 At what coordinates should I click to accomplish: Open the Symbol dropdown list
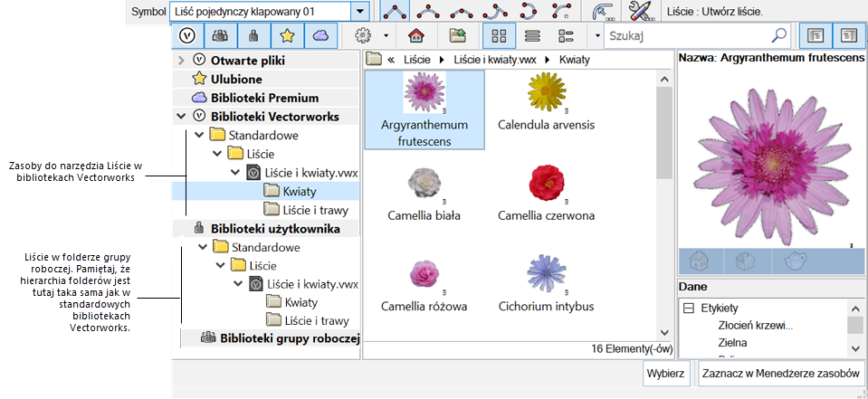pyautogui.click(x=360, y=12)
